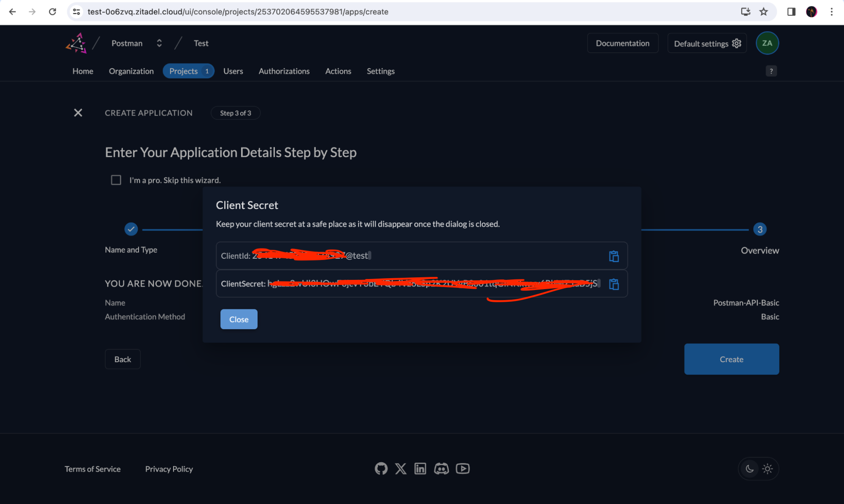Open the ZA user avatar menu
The height and width of the screenshot is (504, 844).
pos(767,43)
